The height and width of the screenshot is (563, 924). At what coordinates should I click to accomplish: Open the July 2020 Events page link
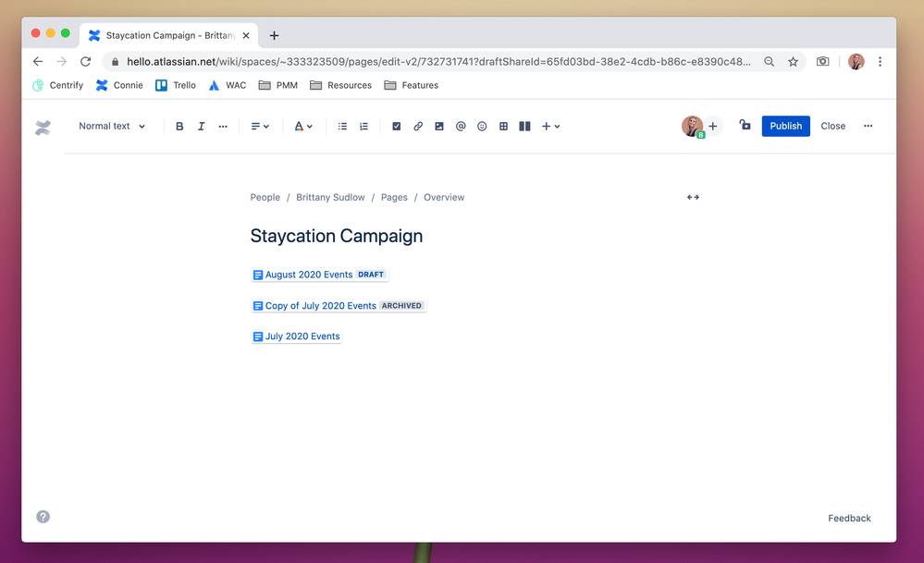[x=302, y=336]
